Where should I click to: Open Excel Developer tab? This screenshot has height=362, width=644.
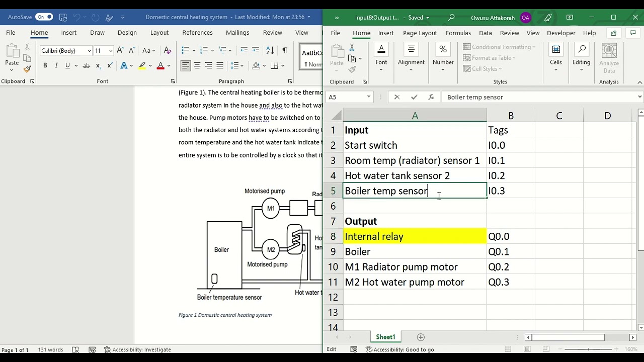click(x=561, y=33)
